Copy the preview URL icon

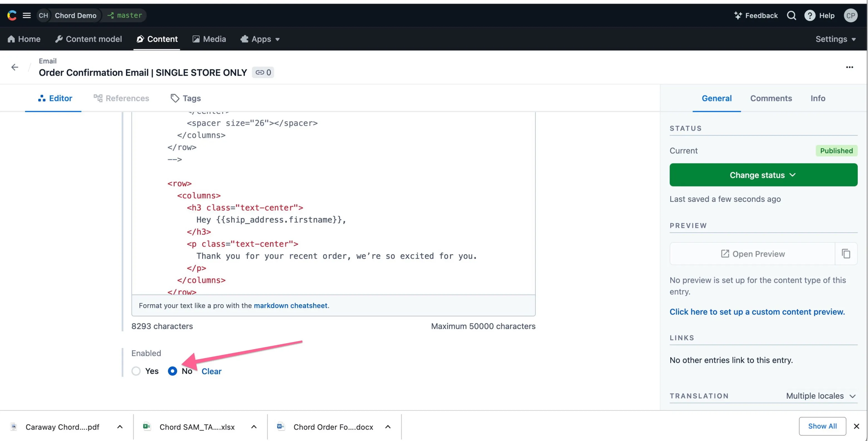(x=846, y=253)
